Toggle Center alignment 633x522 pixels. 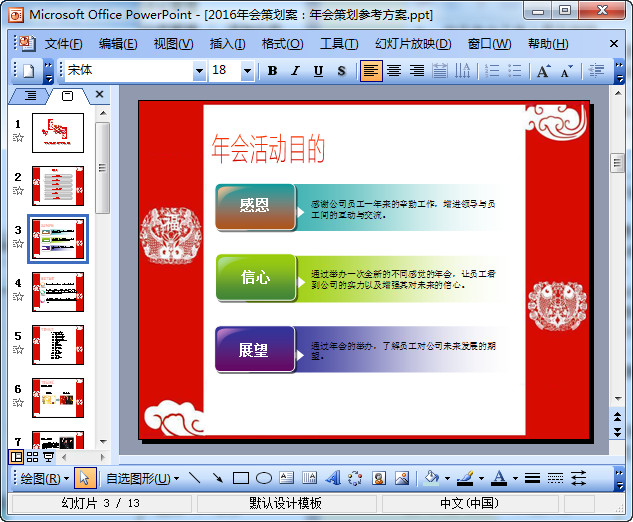coord(394,71)
